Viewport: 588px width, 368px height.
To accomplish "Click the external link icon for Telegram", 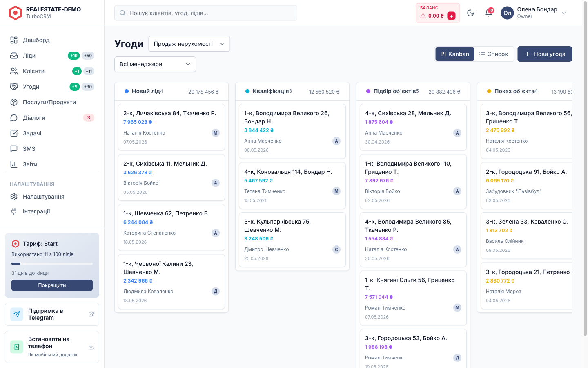I will point(91,314).
